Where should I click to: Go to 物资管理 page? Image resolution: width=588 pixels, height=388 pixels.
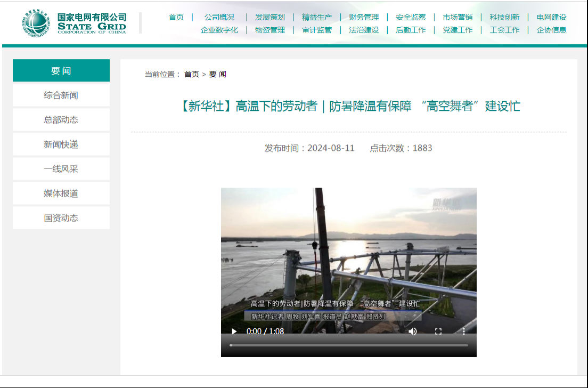tap(270, 30)
